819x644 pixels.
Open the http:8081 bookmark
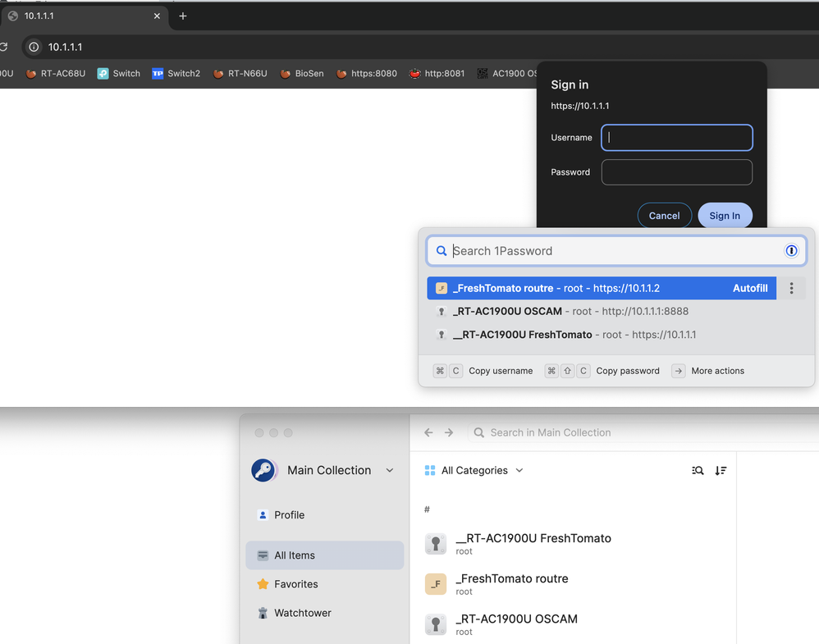tap(437, 74)
